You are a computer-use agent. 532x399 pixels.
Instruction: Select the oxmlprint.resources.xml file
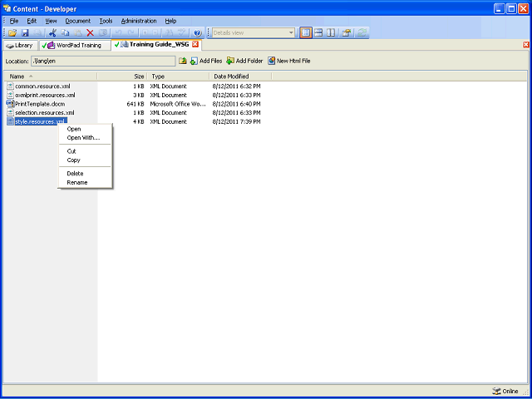click(45, 95)
